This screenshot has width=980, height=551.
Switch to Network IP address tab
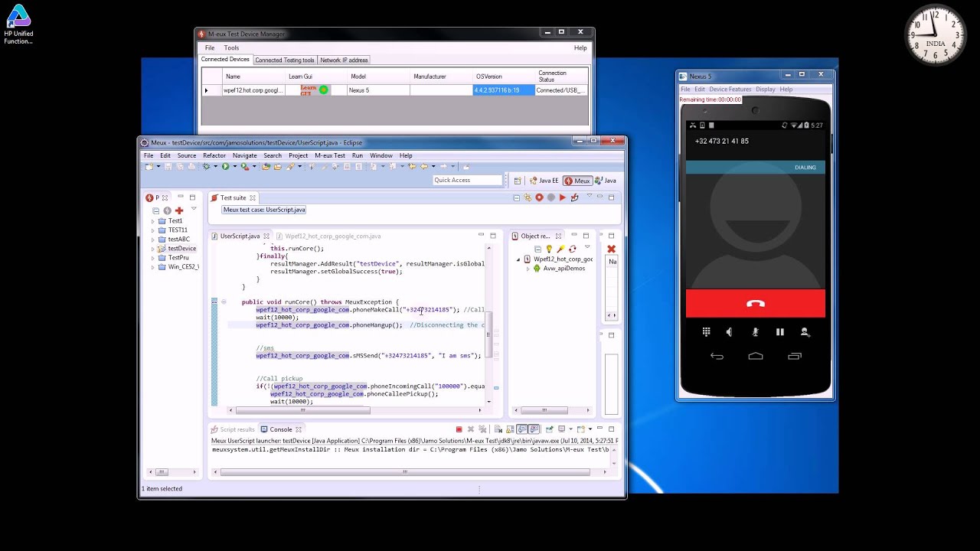pyautogui.click(x=344, y=60)
